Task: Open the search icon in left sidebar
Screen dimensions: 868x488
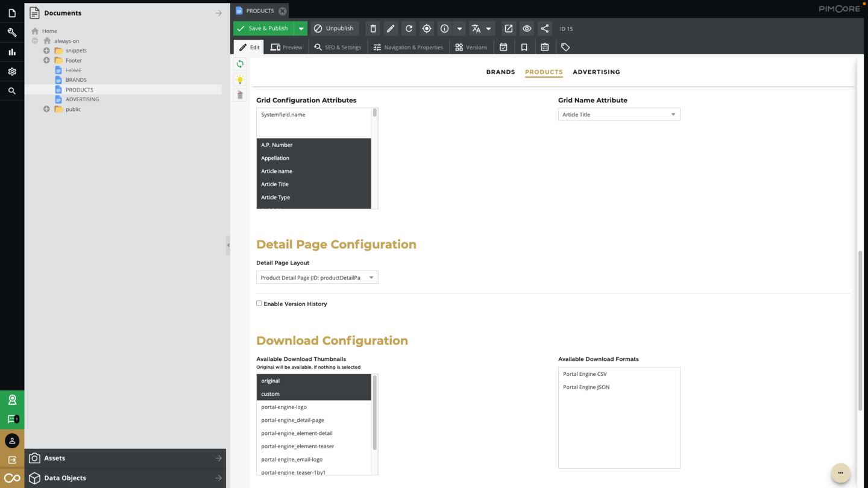Action: pyautogui.click(x=12, y=91)
